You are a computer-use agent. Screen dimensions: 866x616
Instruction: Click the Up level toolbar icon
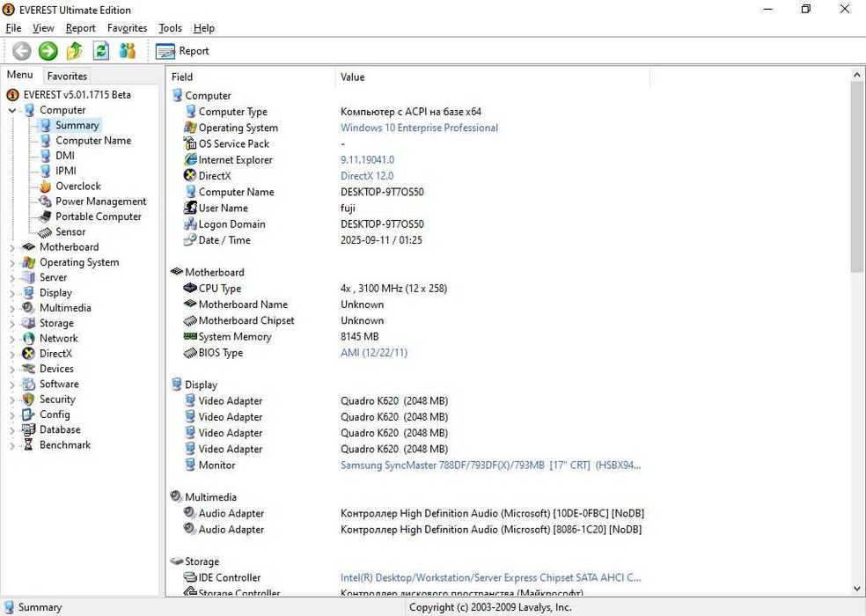coord(75,51)
